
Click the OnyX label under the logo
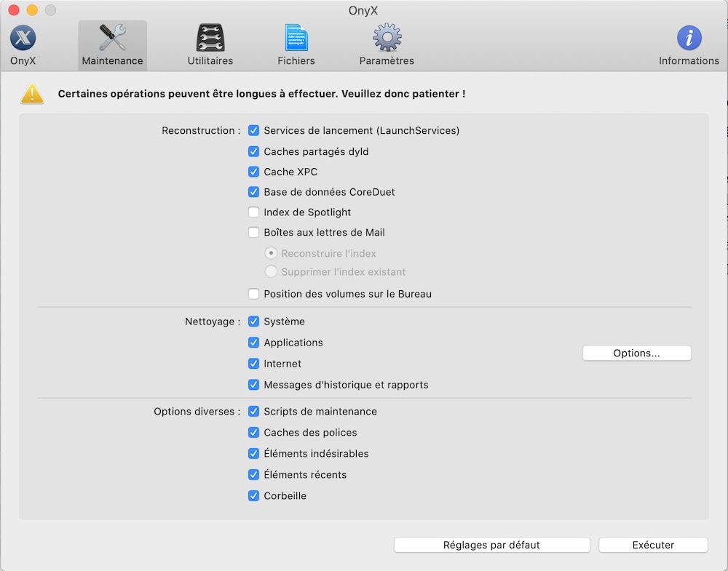23,61
